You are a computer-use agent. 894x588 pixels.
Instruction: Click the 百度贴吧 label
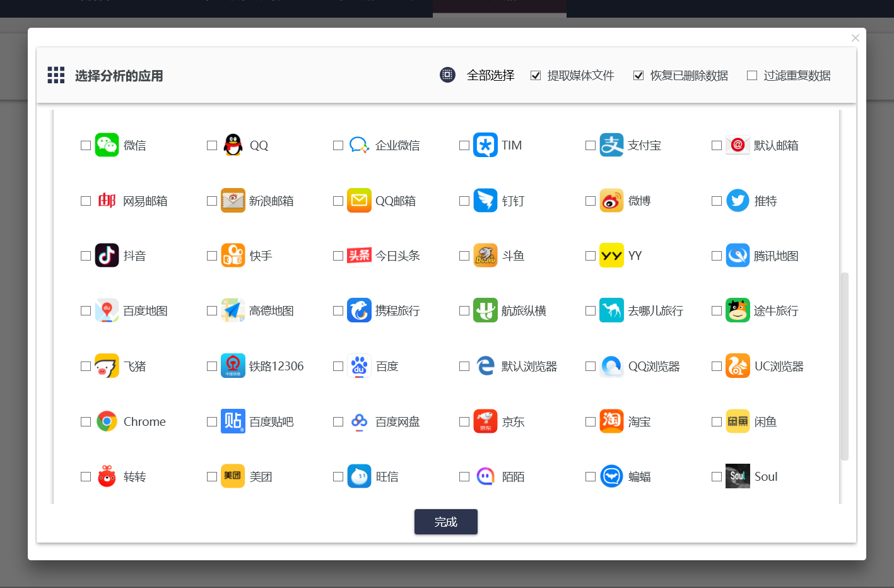click(x=271, y=421)
